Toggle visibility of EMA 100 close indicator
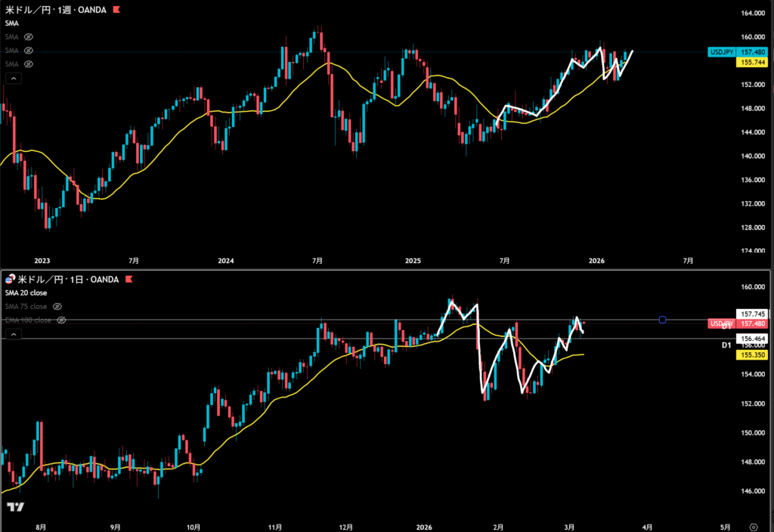Screen dimensions: 774x532 coord(62,320)
